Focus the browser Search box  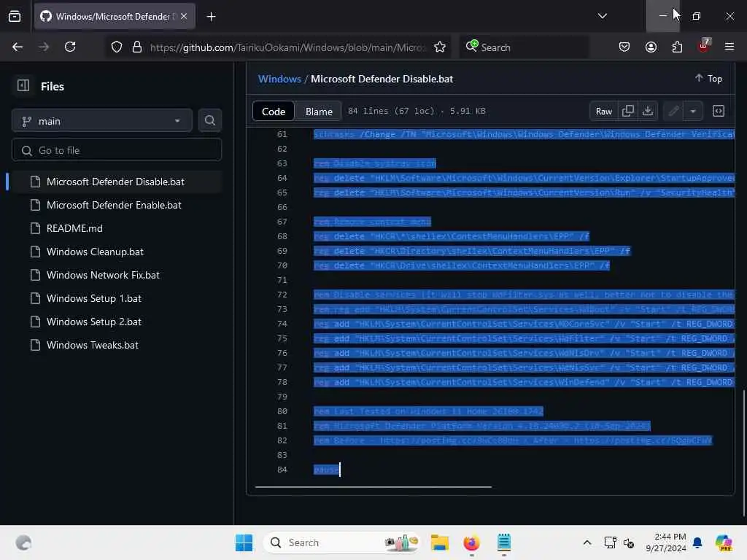pos(524,47)
